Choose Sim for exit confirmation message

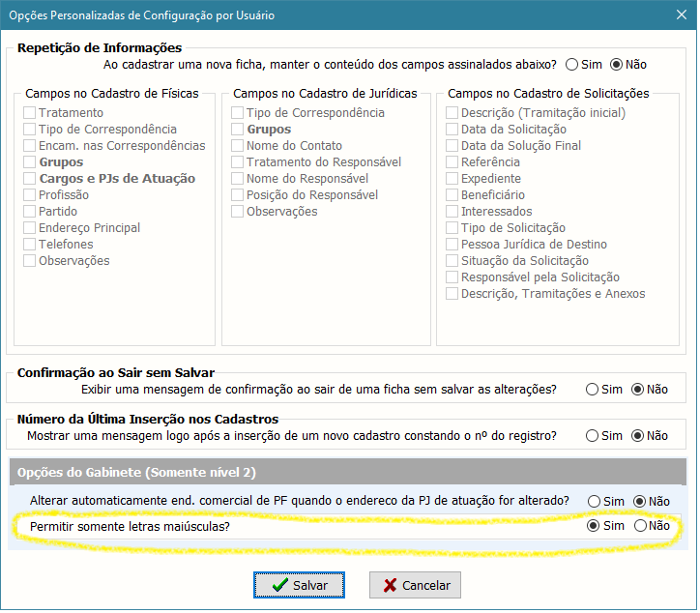(593, 390)
